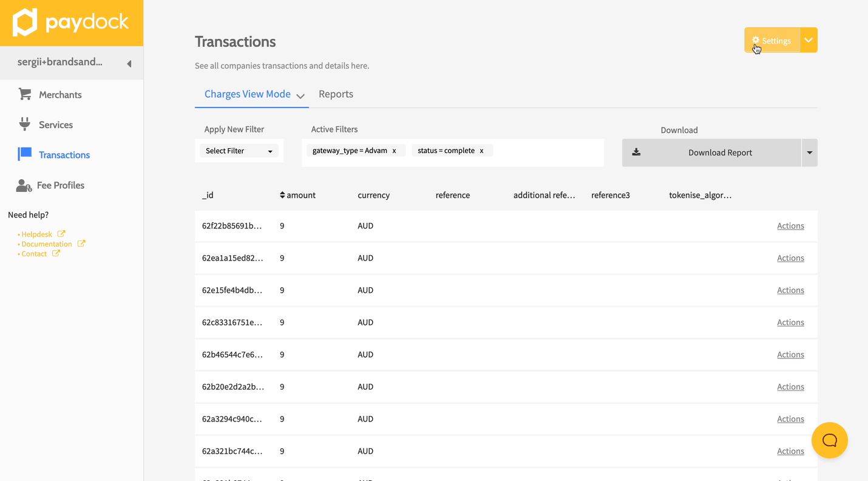868x481 pixels.
Task: Open Services via the plug icon
Action: pyautogui.click(x=25, y=125)
